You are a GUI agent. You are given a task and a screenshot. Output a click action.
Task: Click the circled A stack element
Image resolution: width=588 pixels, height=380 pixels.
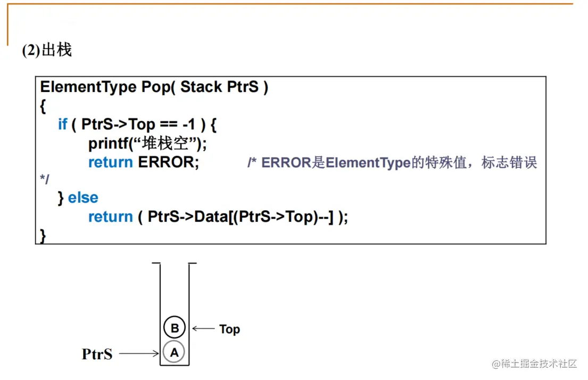175,352
